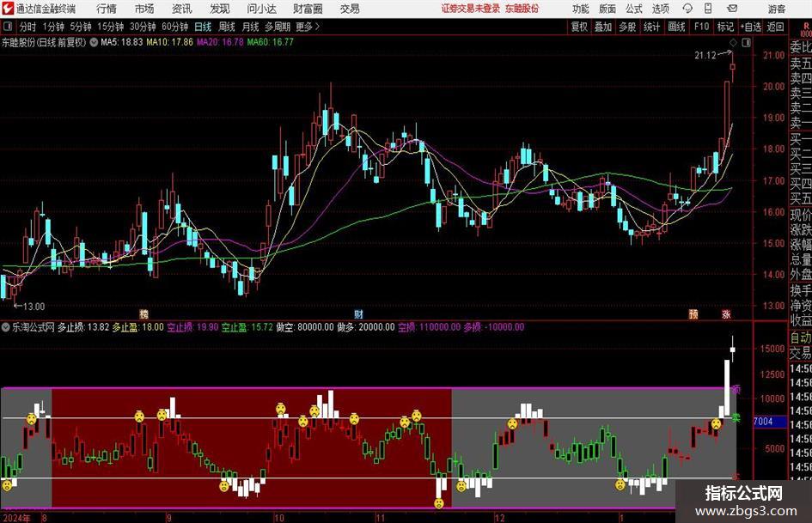Click the 证券交易未登录 login link
812x523 pixels.
pyautogui.click(x=471, y=9)
